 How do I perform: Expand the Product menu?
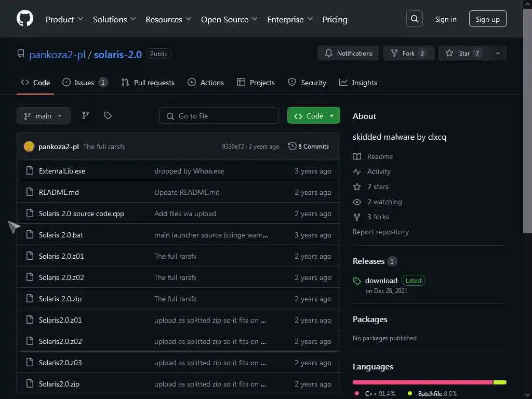(x=64, y=19)
